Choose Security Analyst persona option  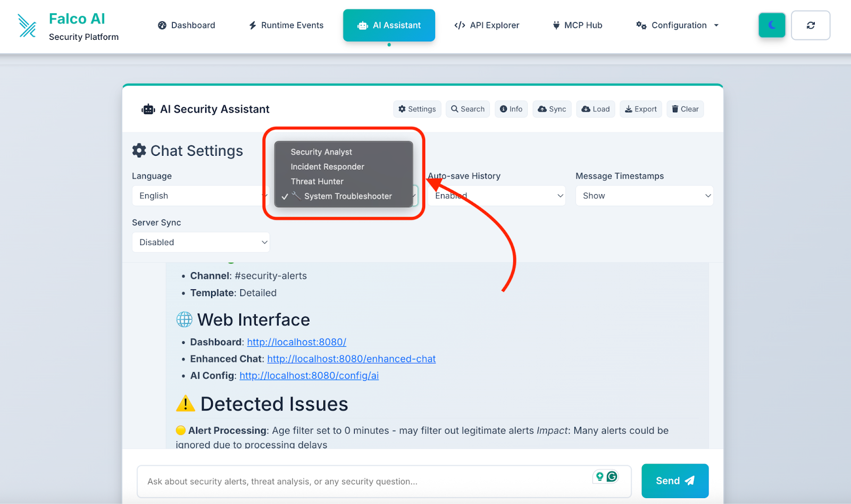(344, 152)
